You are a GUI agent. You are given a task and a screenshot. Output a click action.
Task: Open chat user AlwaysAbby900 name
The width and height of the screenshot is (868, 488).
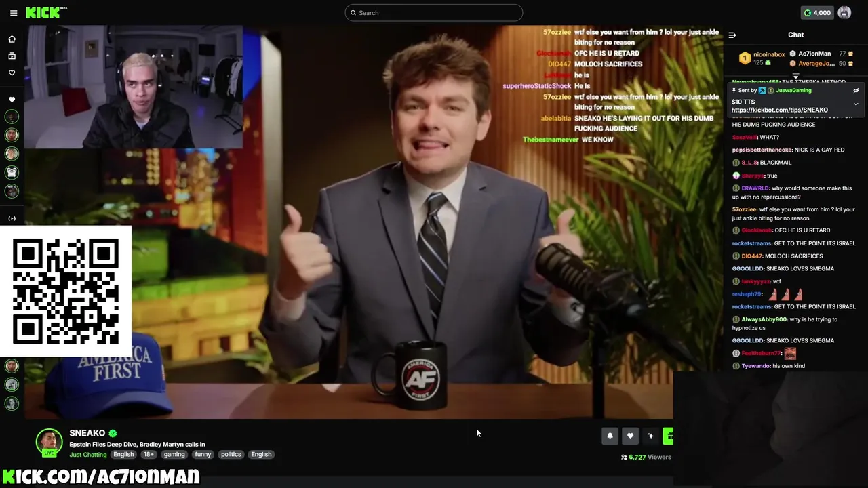tap(764, 319)
